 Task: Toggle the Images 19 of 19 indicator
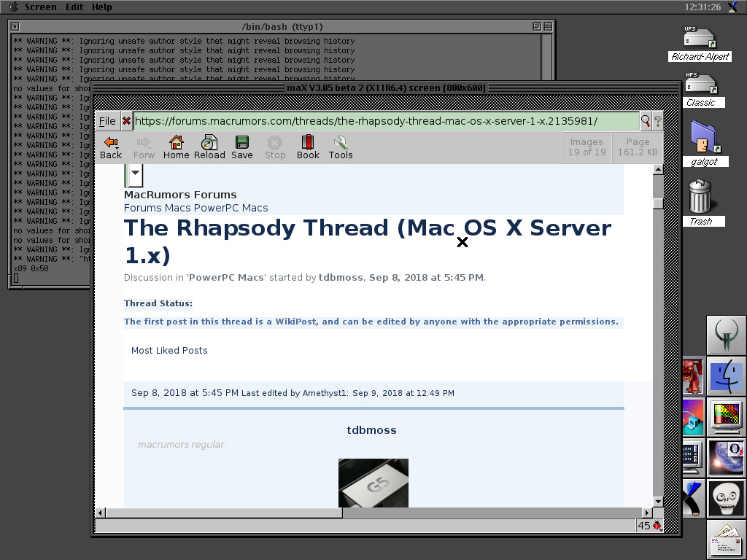pyautogui.click(x=587, y=147)
